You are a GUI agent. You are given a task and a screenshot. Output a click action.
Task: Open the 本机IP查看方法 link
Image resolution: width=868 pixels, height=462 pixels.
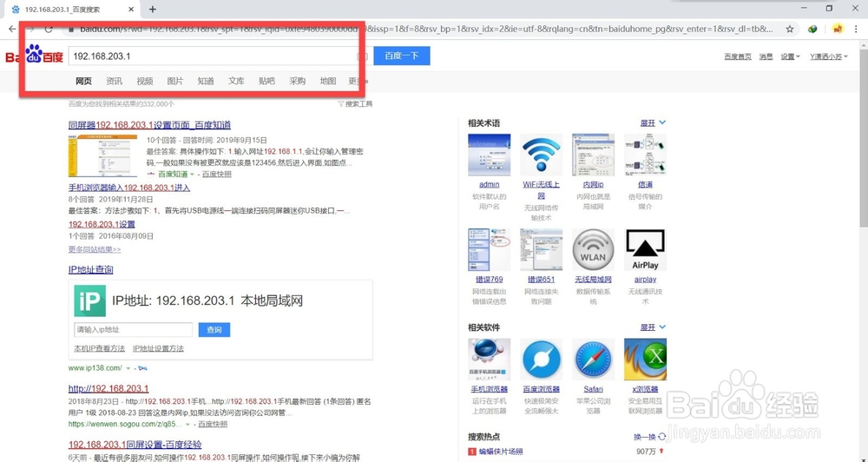pos(100,348)
